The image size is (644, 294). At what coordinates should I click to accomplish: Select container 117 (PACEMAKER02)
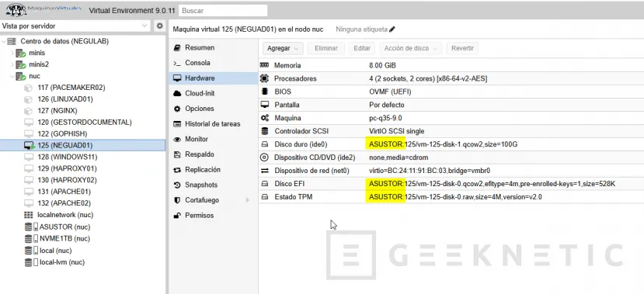(71, 88)
